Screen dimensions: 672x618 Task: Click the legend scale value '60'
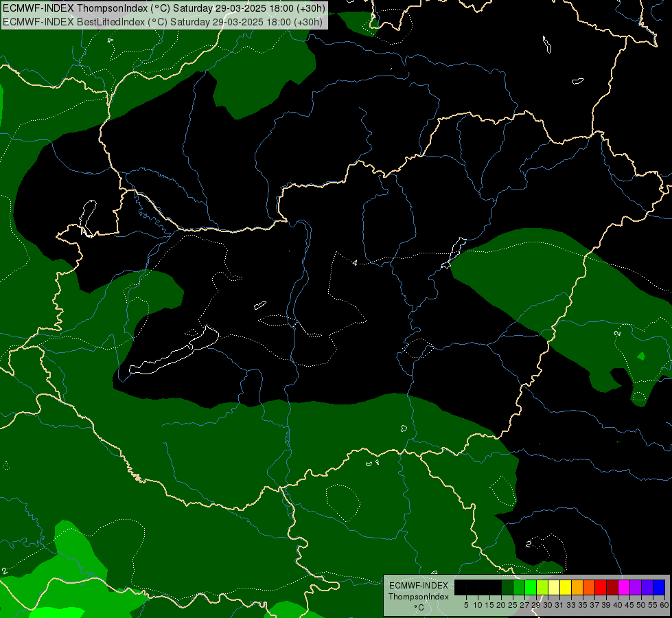point(664,605)
